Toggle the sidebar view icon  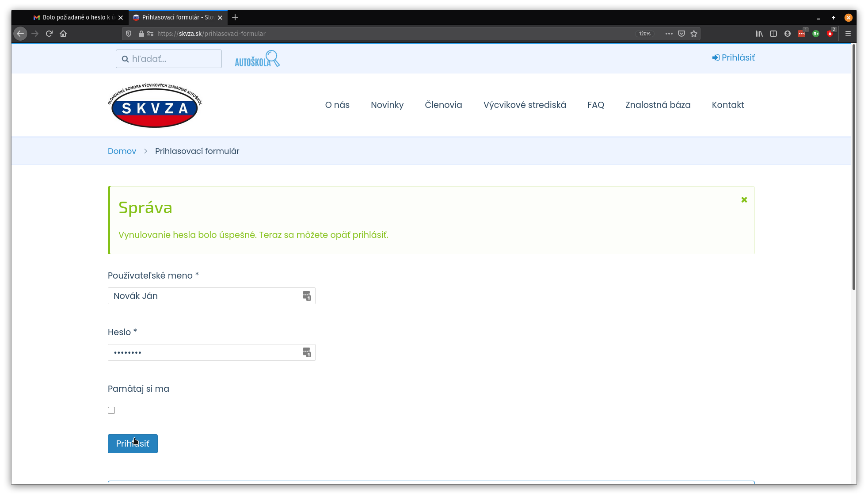click(773, 34)
